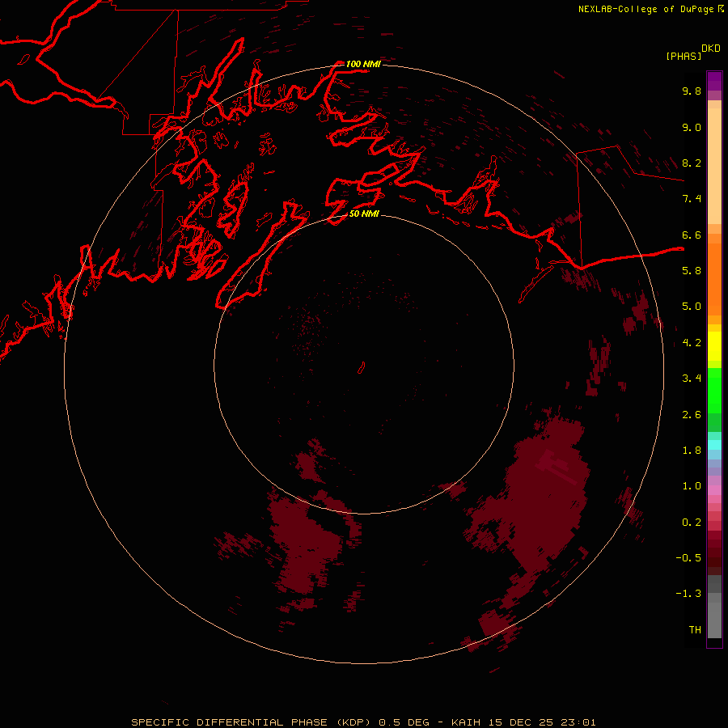This screenshot has width=728, height=728.
Task: Pick the purple top segment of color bar
Action: (x=714, y=81)
